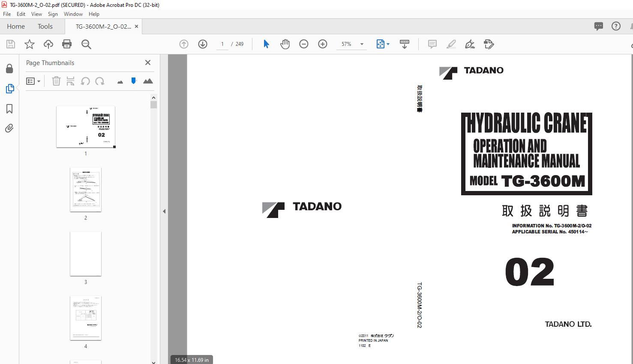Image resolution: width=633 pixels, height=364 pixels.
Task: Click the INFORMATION No. TG-3600M-2/O-02 text
Action: [x=552, y=226]
